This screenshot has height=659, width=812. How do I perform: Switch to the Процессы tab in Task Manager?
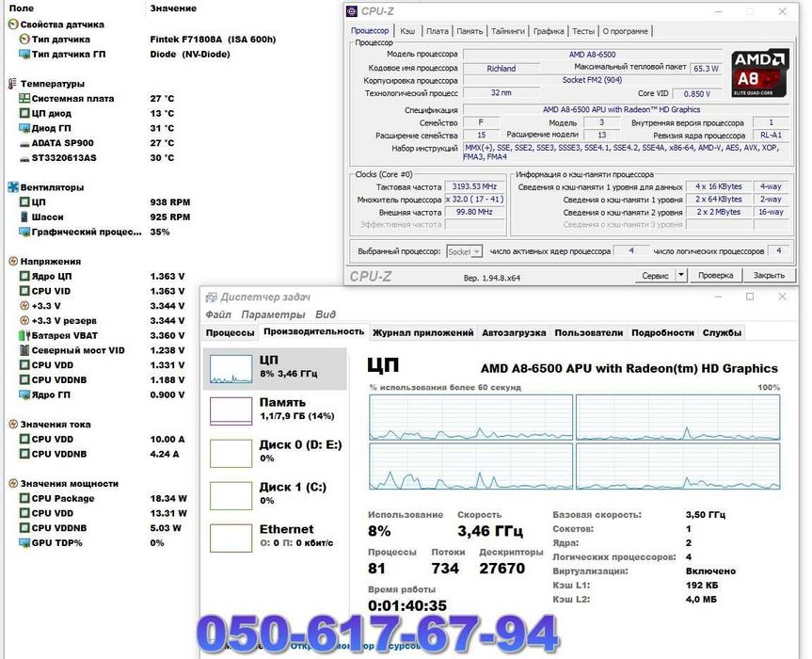[x=230, y=332]
